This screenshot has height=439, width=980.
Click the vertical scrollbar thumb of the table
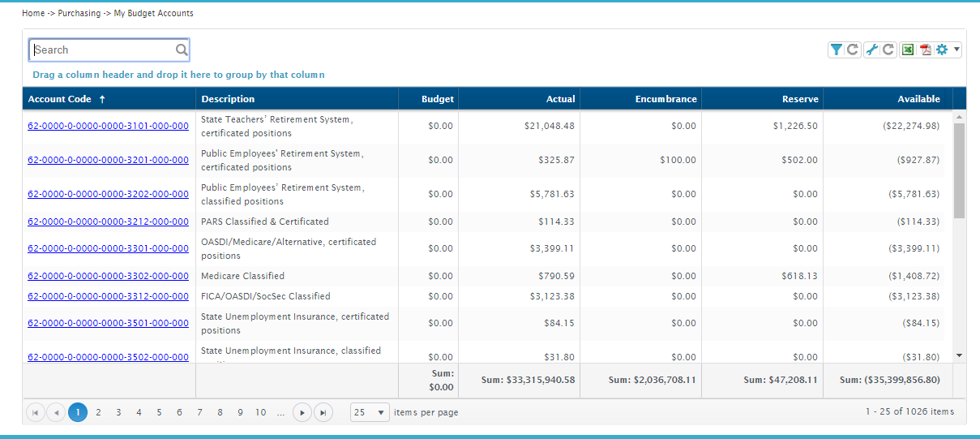coord(959,170)
